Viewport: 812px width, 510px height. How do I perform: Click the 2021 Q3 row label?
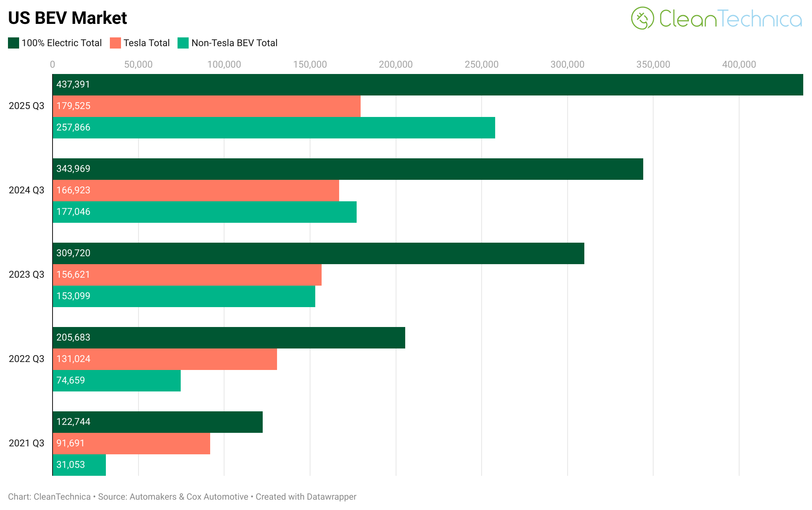click(x=26, y=443)
